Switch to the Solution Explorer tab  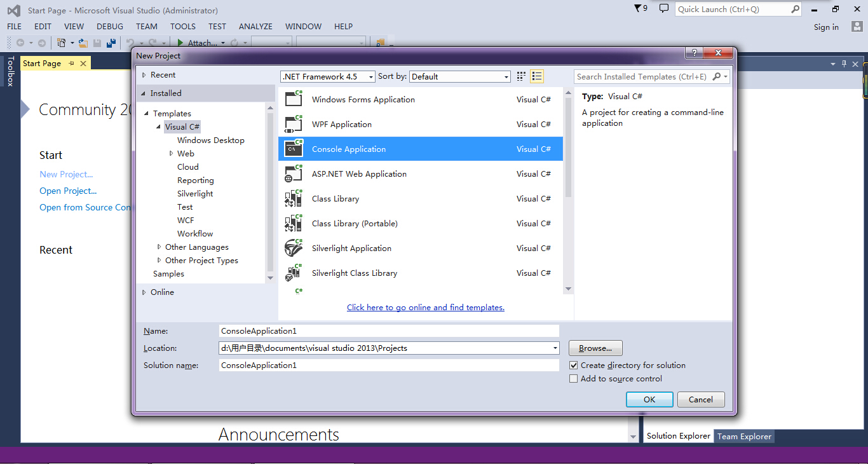click(x=679, y=436)
